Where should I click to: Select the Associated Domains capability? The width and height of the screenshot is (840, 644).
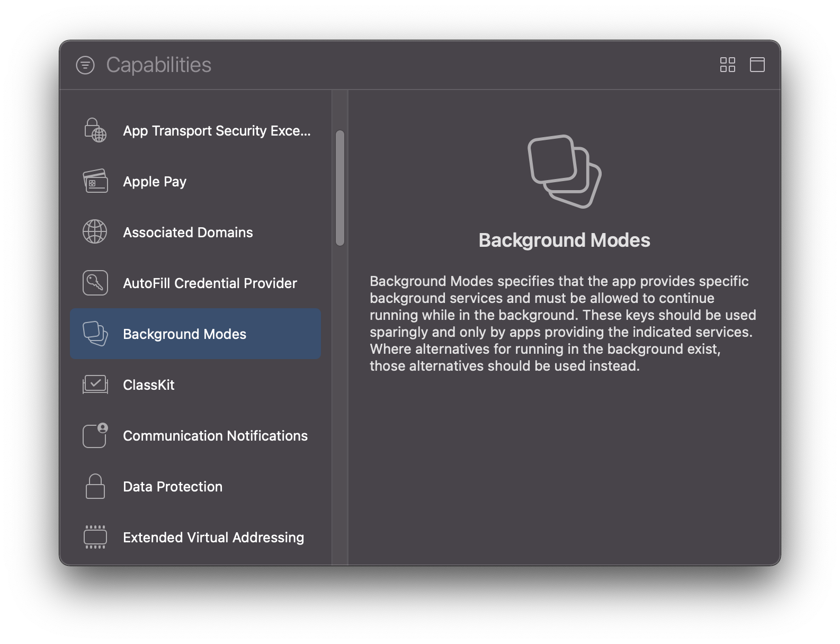[x=195, y=232]
